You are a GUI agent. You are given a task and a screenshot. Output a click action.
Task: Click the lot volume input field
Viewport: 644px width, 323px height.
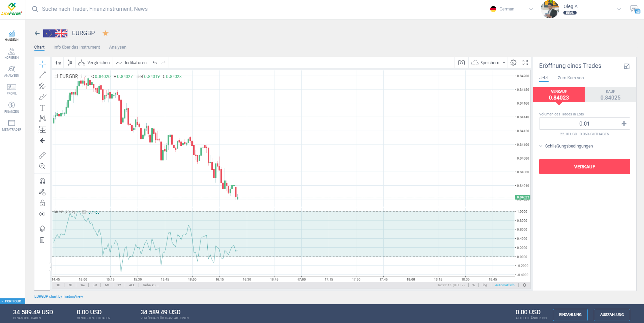click(584, 123)
